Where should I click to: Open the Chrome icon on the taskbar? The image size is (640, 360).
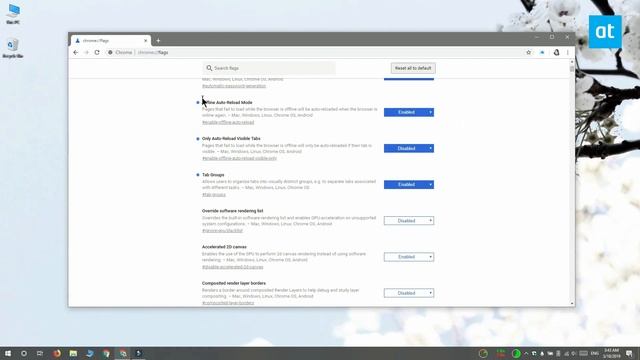coord(106,353)
